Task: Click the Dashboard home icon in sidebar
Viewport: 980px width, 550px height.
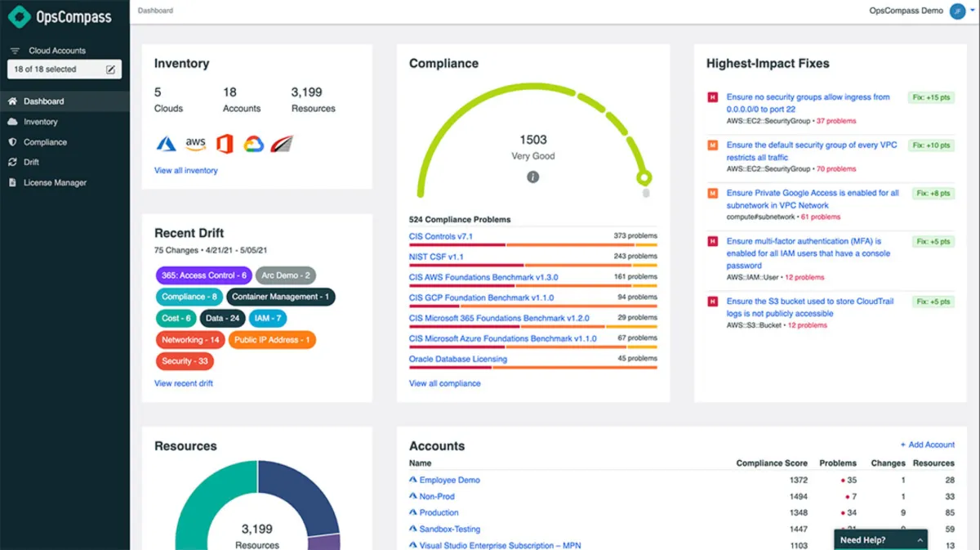Action: click(x=12, y=101)
